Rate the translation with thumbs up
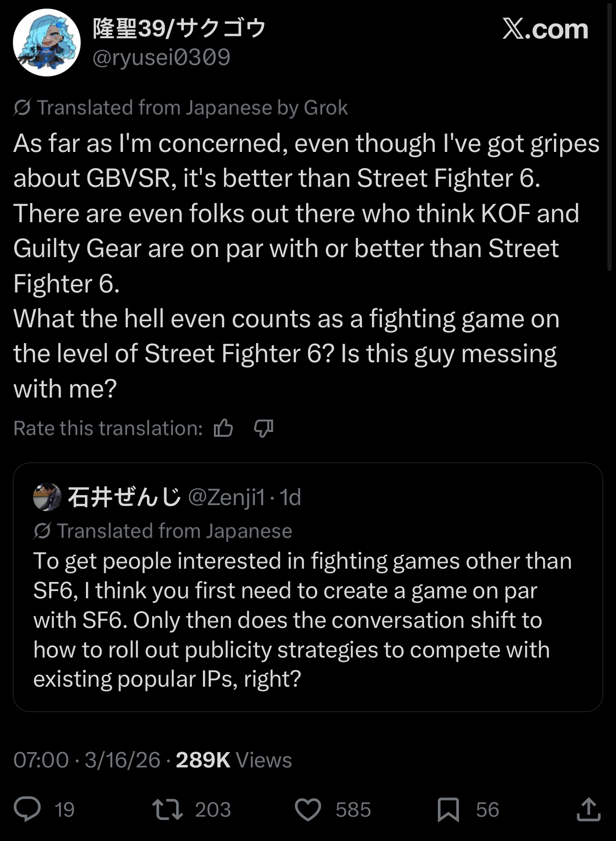The width and height of the screenshot is (616, 841). 223,428
